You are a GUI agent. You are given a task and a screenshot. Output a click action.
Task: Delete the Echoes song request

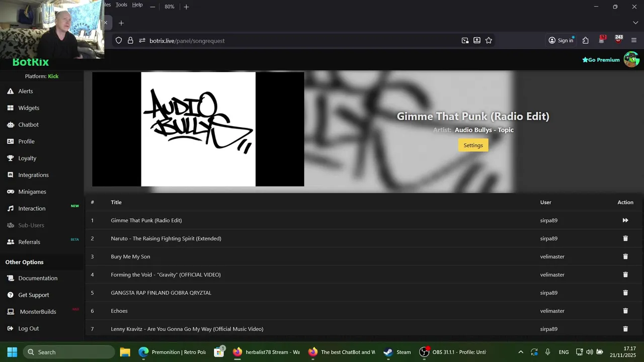click(625, 311)
